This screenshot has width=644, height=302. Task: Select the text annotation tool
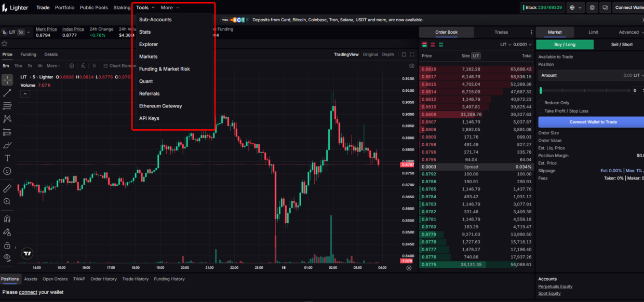point(7,158)
